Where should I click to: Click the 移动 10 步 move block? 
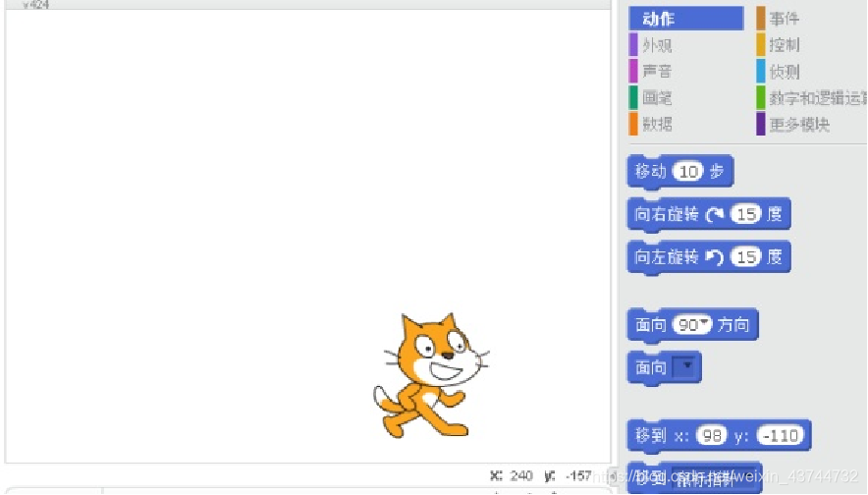[680, 172]
